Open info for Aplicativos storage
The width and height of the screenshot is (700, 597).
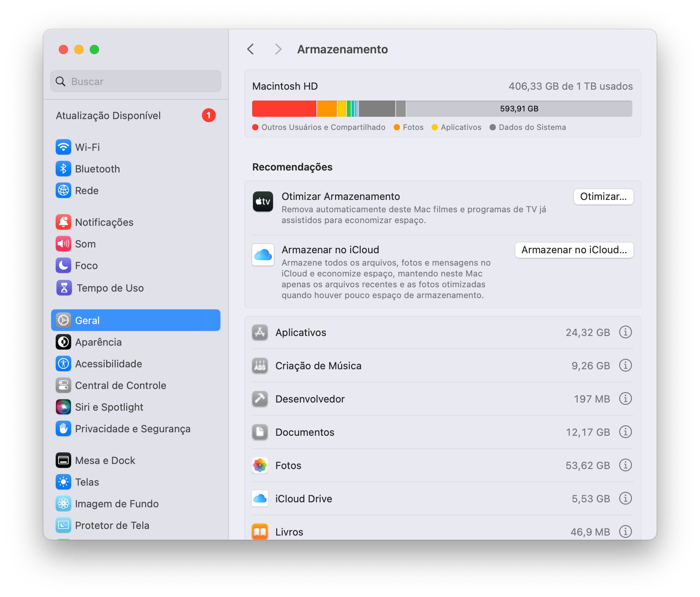pyautogui.click(x=625, y=332)
